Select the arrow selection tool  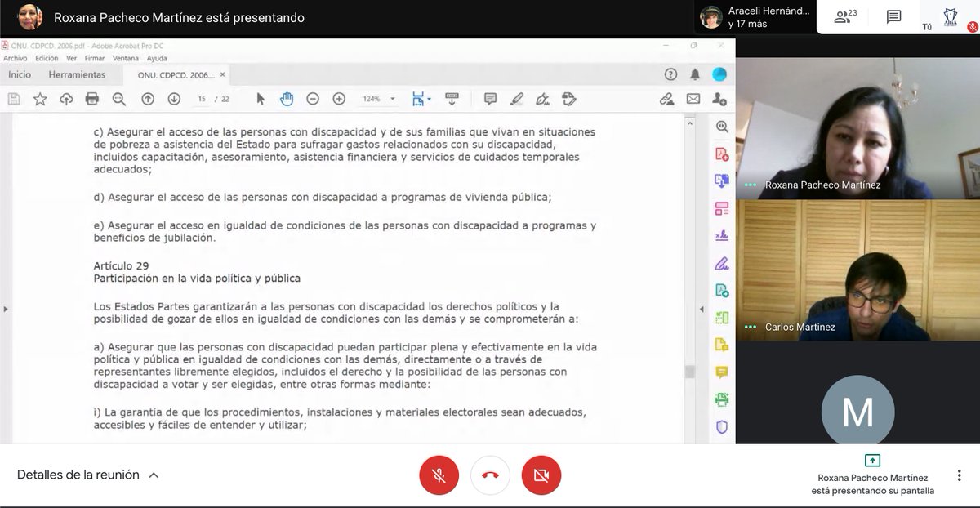click(261, 99)
